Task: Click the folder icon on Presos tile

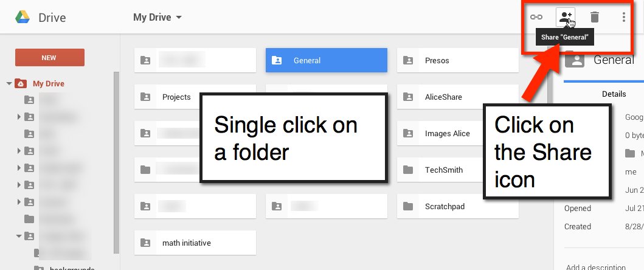Action: (x=409, y=61)
